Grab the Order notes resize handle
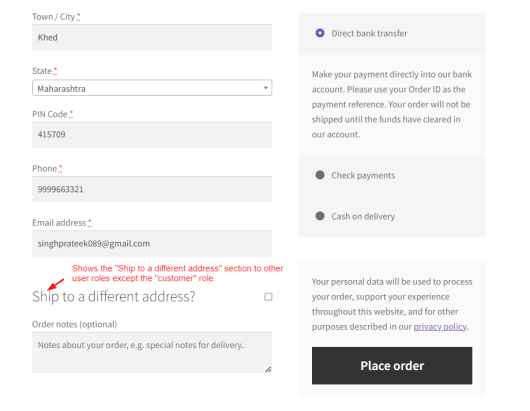This screenshot has height=411, width=530. (268, 369)
